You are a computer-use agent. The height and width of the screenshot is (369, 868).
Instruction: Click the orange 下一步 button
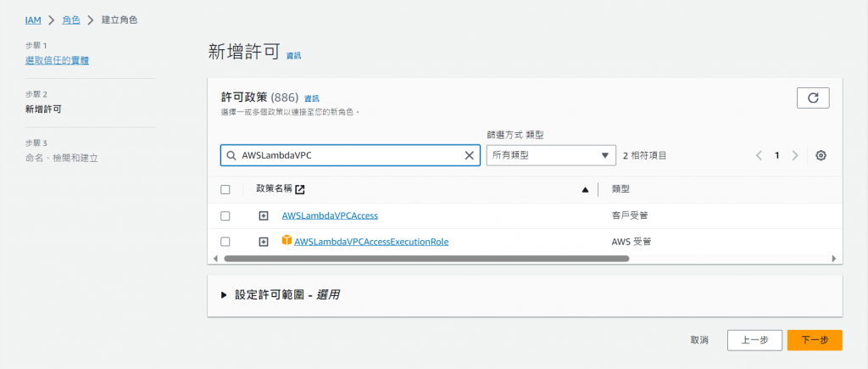coord(815,340)
